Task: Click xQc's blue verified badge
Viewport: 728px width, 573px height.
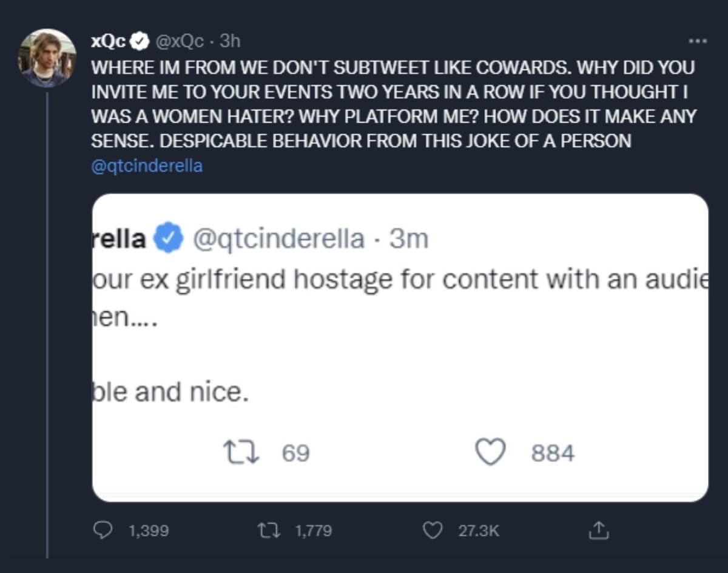Action: pyautogui.click(x=140, y=41)
